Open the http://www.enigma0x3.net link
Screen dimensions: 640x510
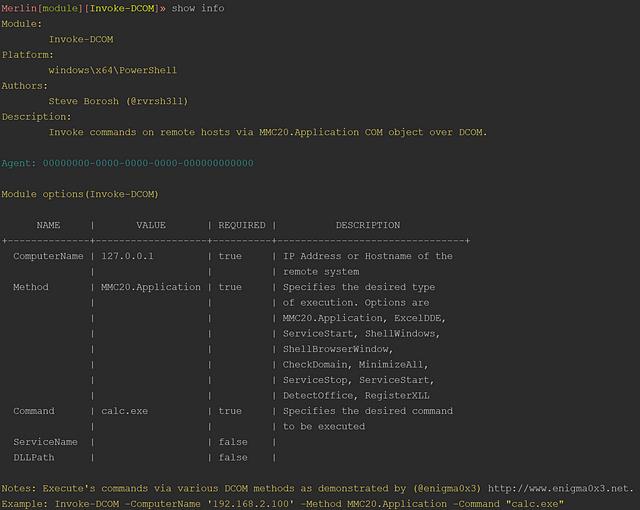(x=560, y=489)
